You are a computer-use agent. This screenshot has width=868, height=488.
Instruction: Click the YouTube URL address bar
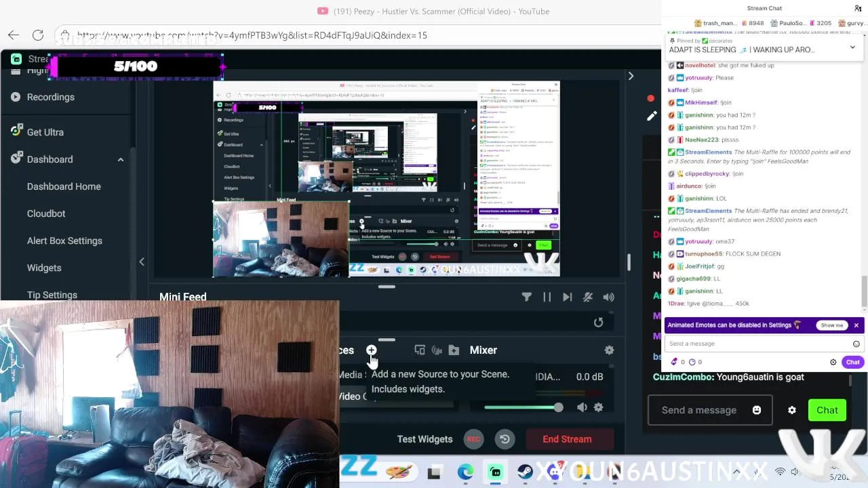(252, 35)
